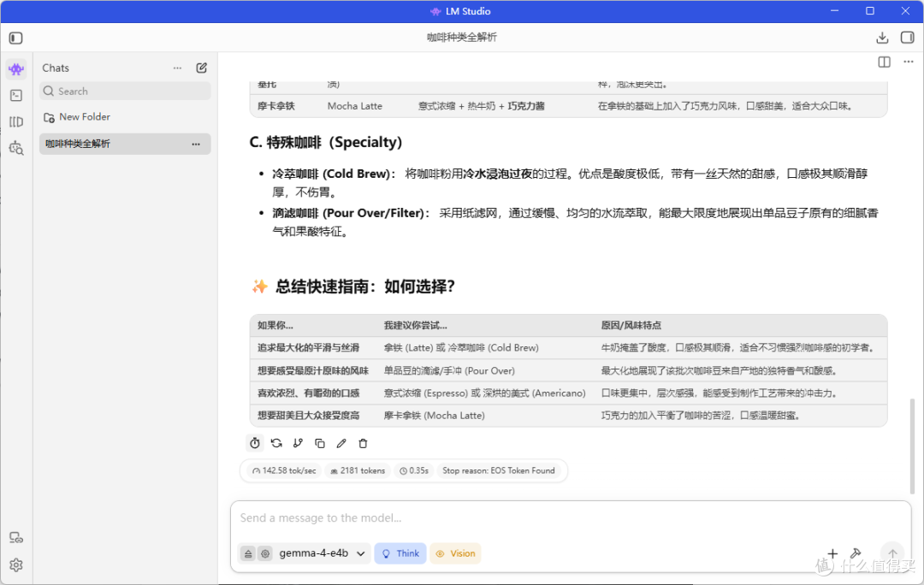Screen dimensions: 924x585
Task: Create a new chat with the compose icon
Action: (202, 68)
